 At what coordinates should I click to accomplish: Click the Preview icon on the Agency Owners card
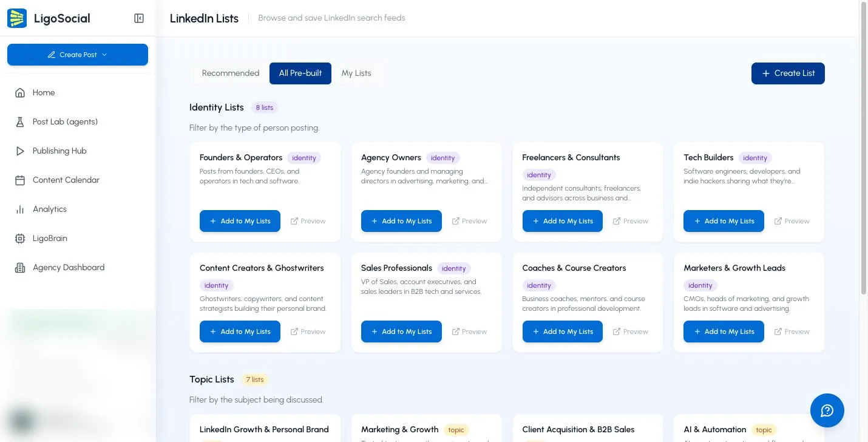(x=456, y=221)
